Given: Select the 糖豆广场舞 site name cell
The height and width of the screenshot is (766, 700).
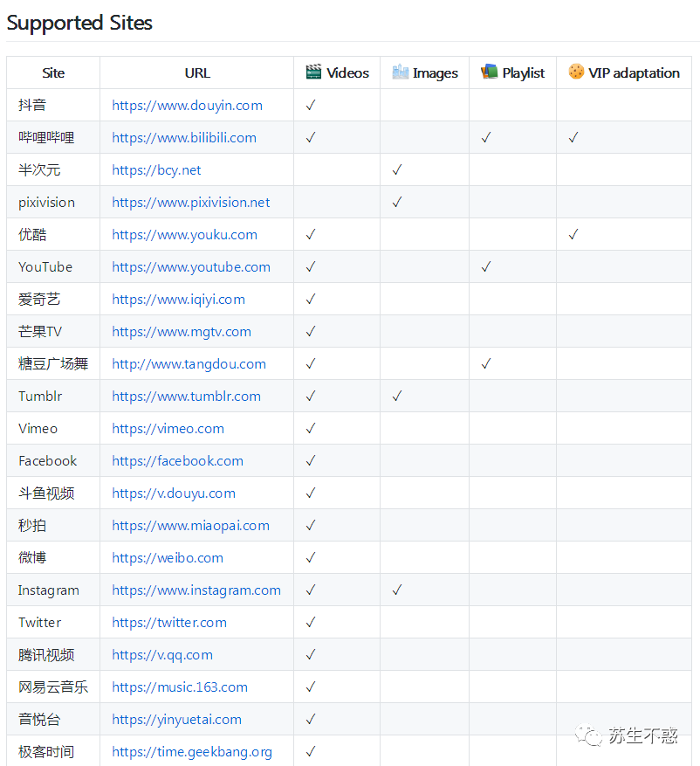Looking at the screenshot, I should click(53, 363).
